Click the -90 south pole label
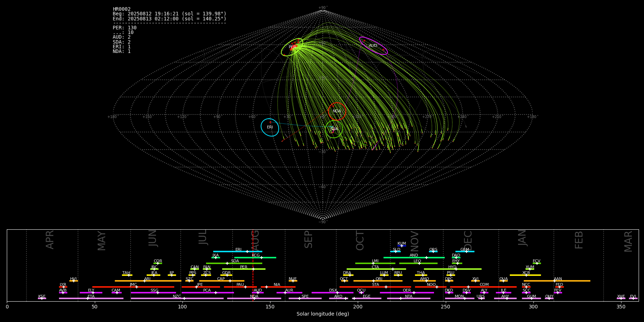Image resolution: width=644 pixels, height=322 pixels. (323, 222)
